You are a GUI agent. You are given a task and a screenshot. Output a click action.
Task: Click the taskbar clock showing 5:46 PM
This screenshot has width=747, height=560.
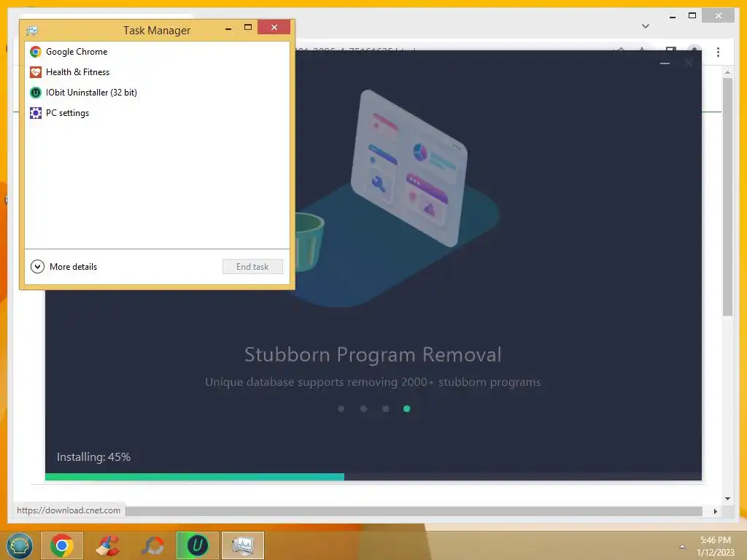tap(716, 546)
